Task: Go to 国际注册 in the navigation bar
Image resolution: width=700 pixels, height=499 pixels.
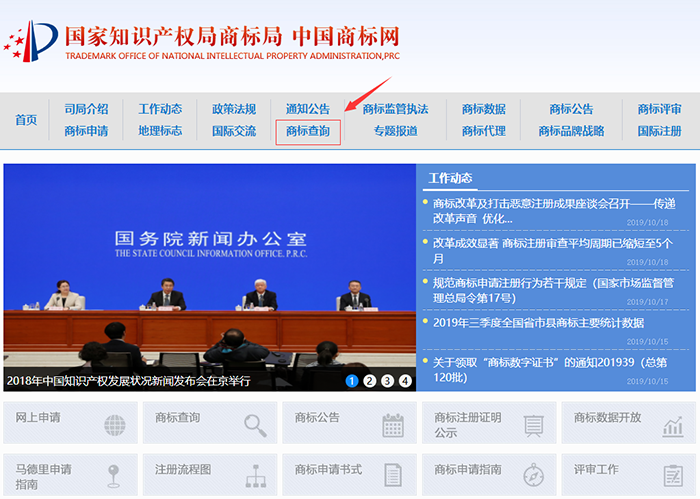Action: 659,131
